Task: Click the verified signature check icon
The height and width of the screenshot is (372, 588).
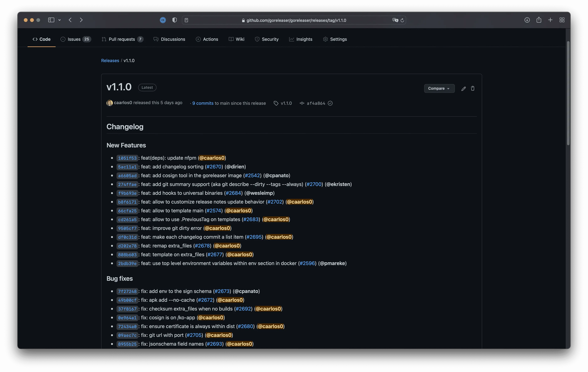Action: (330, 103)
